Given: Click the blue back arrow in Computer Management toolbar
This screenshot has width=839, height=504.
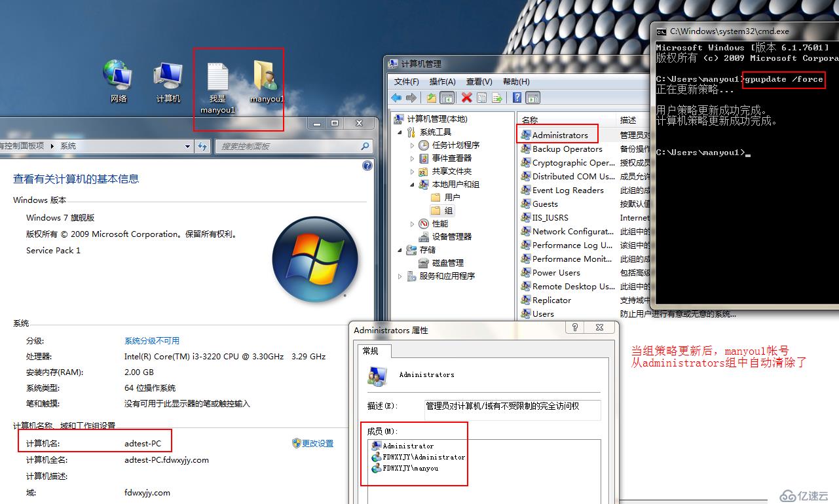Looking at the screenshot, I should point(397,98).
